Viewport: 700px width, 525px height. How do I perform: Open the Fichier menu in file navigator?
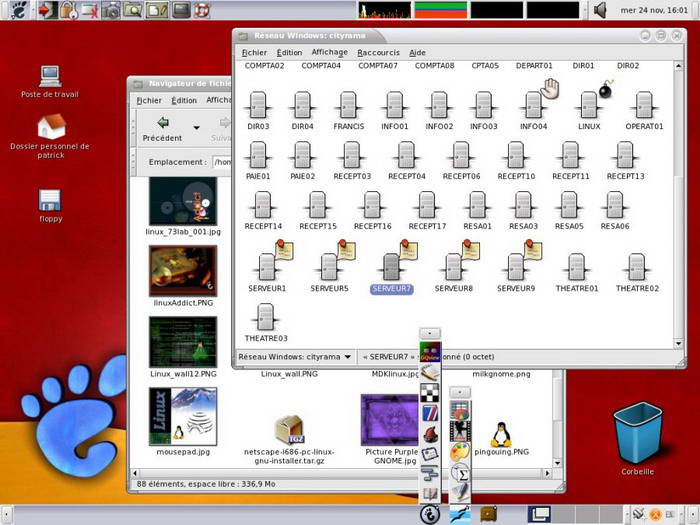click(149, 100)
